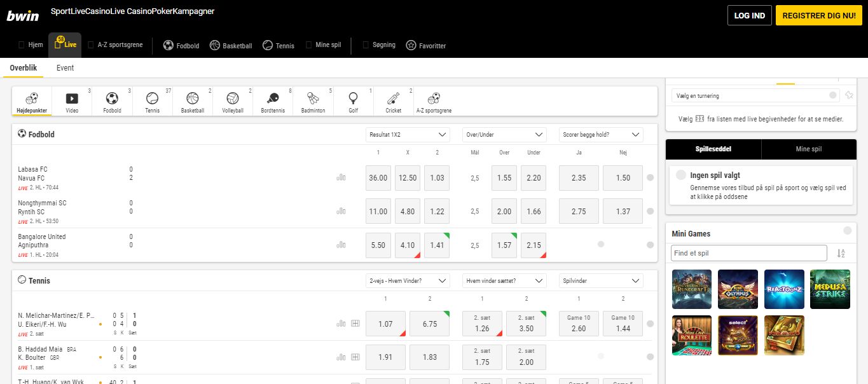Open the Scorer begge hold dropdown
Image resolution: width=868 pixels, height=384 pixels.
pyautogui.click(x=601, y=135)
